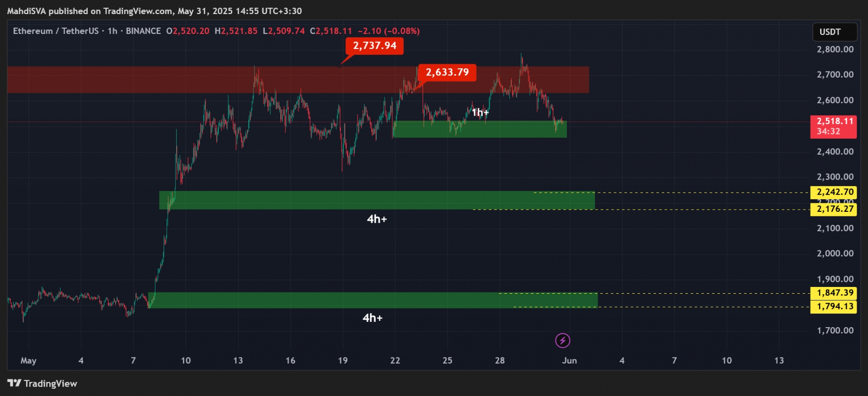Click the purple lightning bolt event icon

click(x=562, y=340)
